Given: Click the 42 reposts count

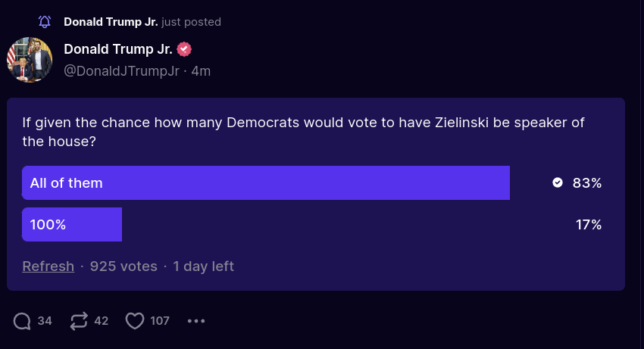Looking at the screenshot, I should [102, 321].
